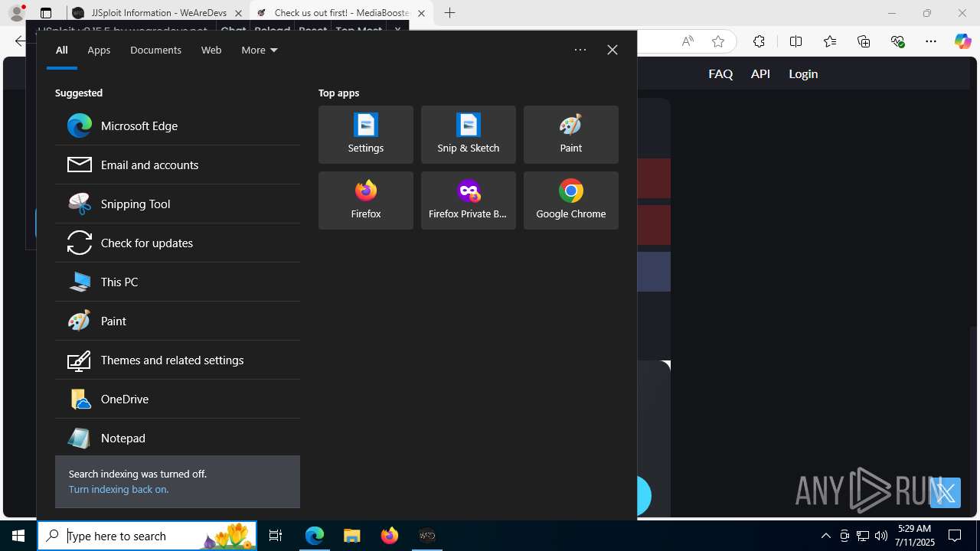
Task: Open Copilot sidebar in Edge
Action: (963, 41)
